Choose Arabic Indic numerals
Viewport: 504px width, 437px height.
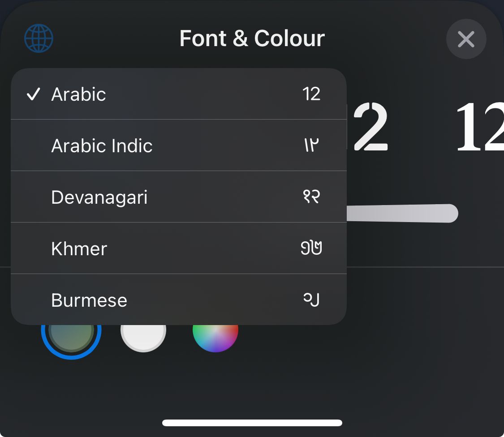(x=179, y=145)
